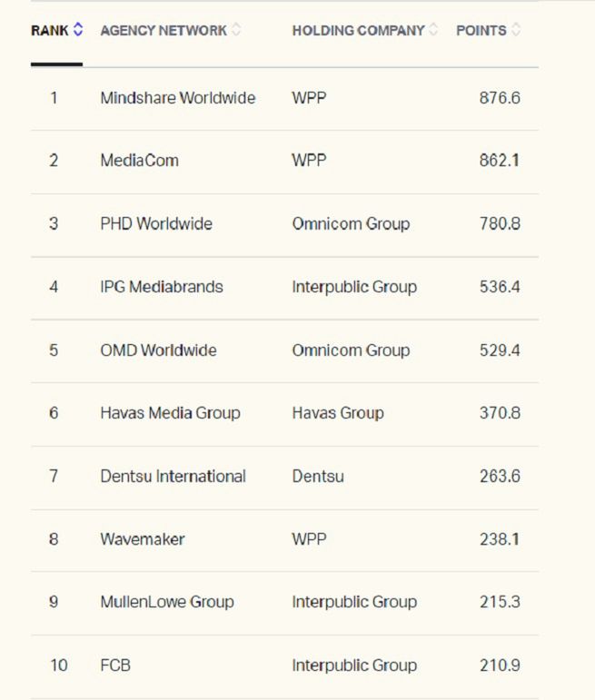Select Havas Media Group entry
The image size is (595, 700).
[x=170, y=413]
